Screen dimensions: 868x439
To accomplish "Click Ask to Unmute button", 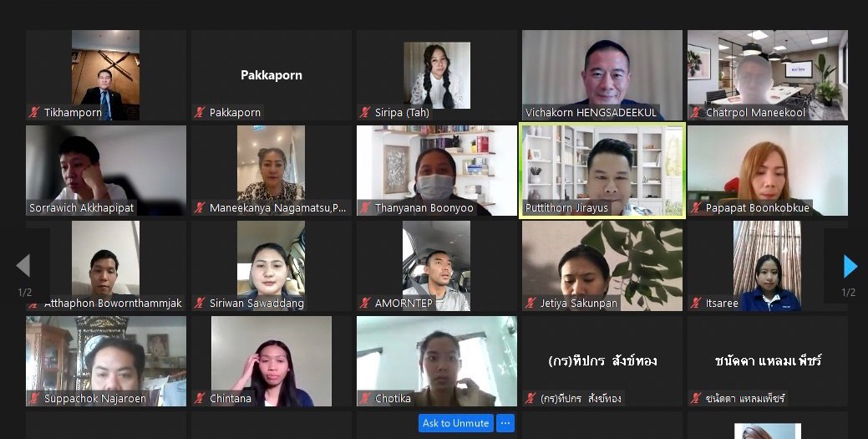I will pyautogui.click(x=455, y=423).
